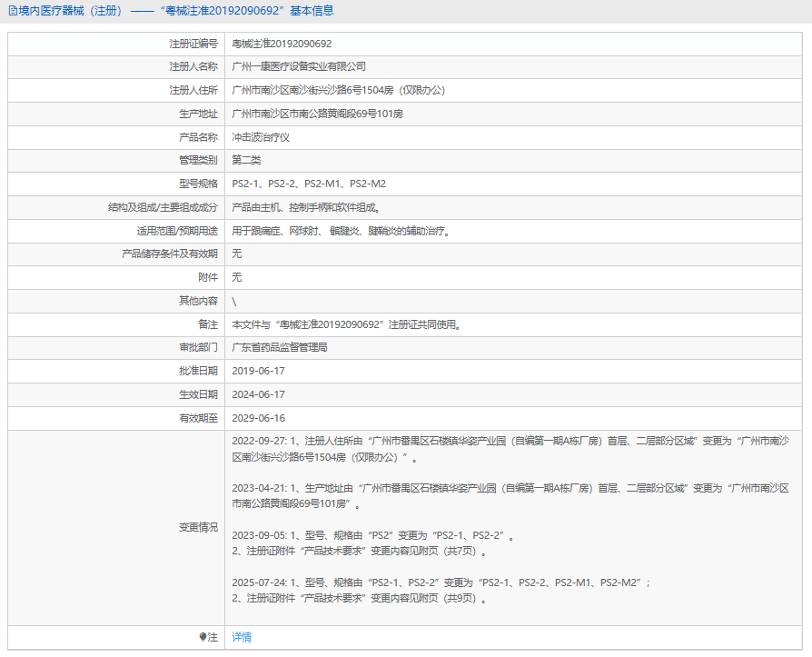The image size is (812, 657).
Task: Click the 注册人住所 field label
Action: 193,90
